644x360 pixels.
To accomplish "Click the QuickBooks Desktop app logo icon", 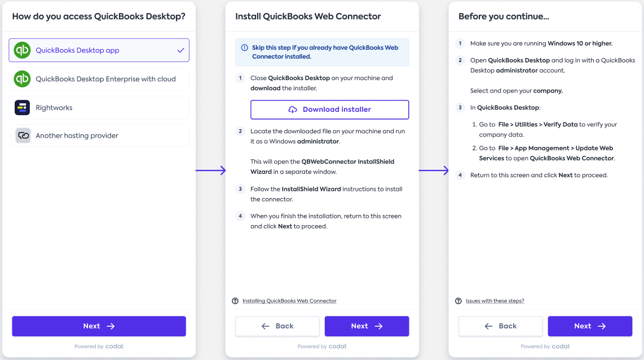I will coord(22,50).
